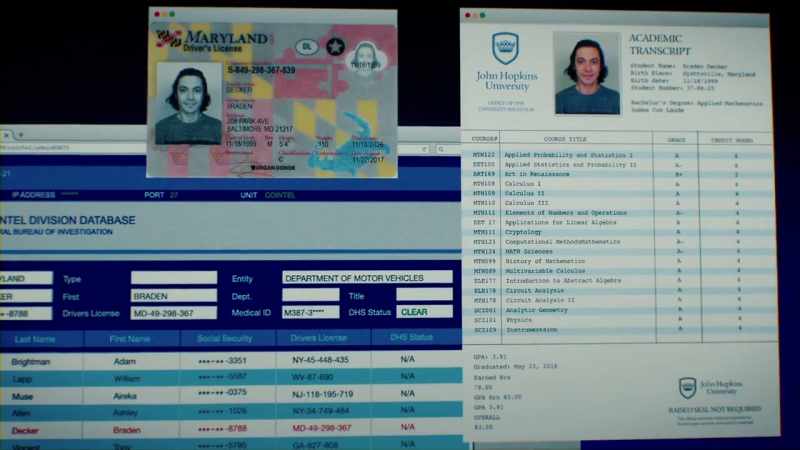Select the Multivariable Calculus course
Viewport: 800px width, 450px height.
tap(545, 271)
